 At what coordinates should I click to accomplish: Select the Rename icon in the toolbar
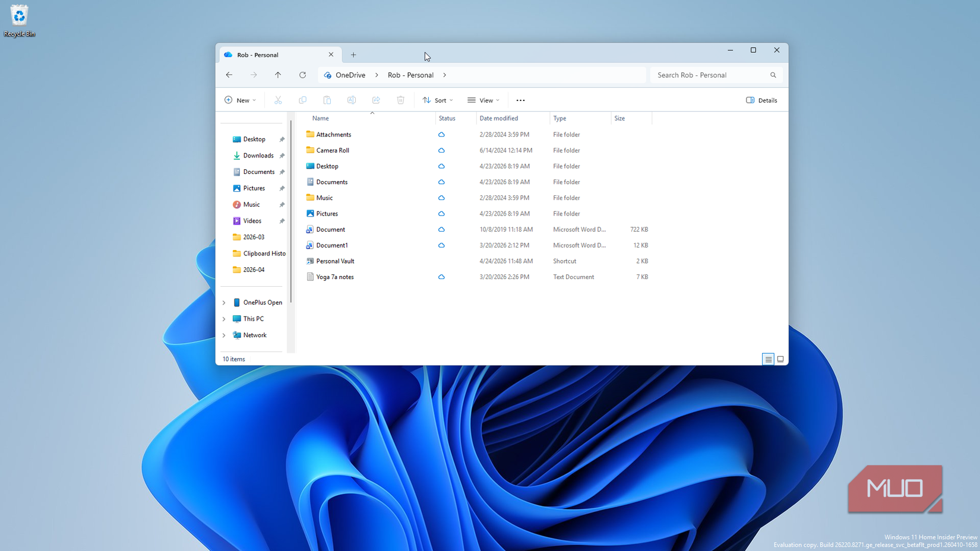pos(352,100)
